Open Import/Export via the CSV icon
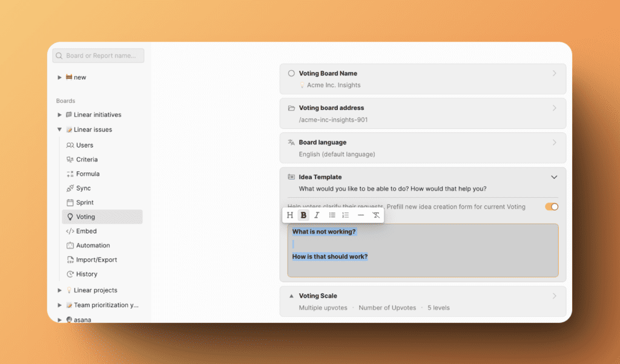620x364 pixels. click(x=70, y=259)
